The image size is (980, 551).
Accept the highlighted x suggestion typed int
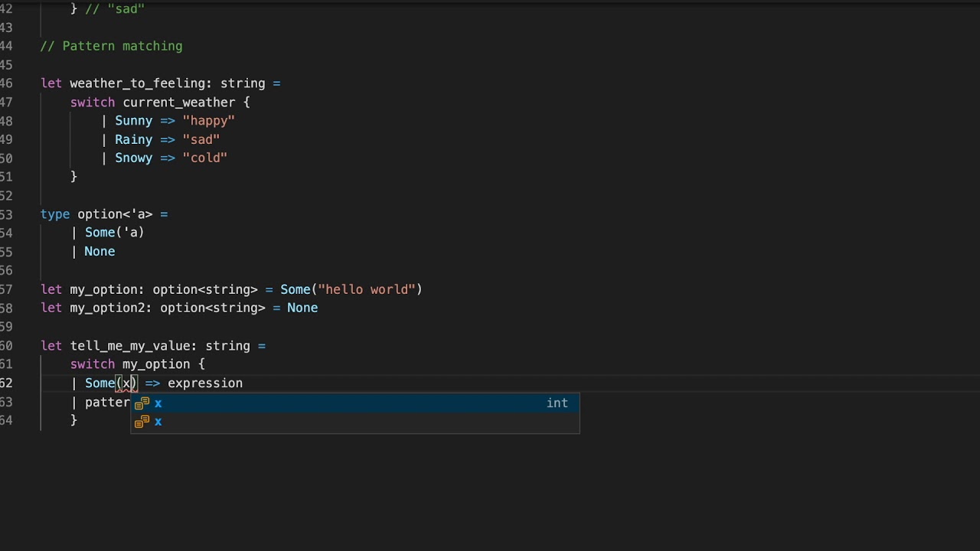(x=355, y=403)
